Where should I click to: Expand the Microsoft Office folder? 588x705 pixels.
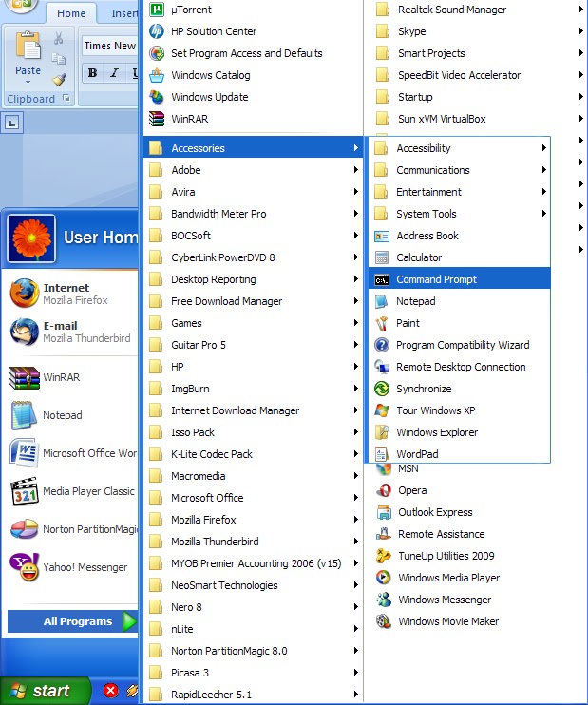[x=253, y=498]
